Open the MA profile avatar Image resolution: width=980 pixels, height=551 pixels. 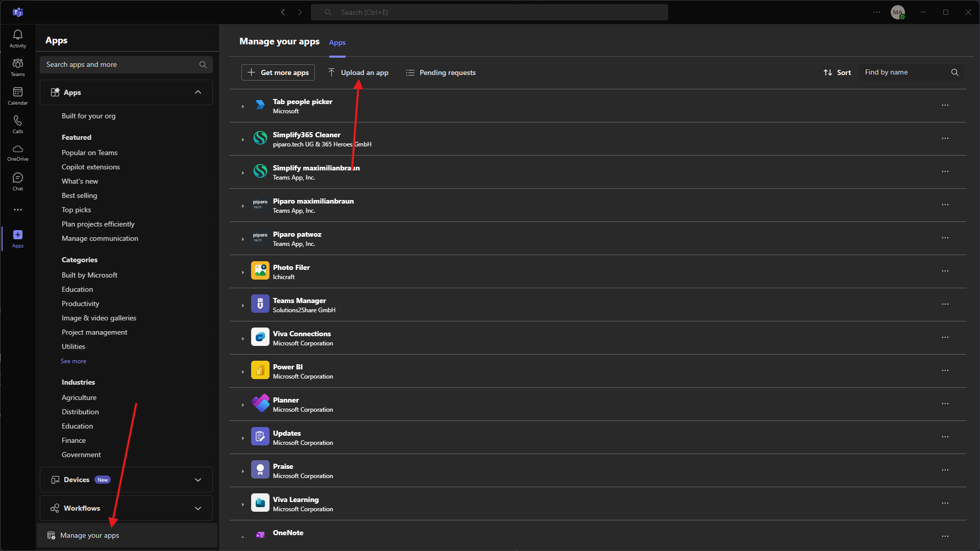(x=898, y=12)
